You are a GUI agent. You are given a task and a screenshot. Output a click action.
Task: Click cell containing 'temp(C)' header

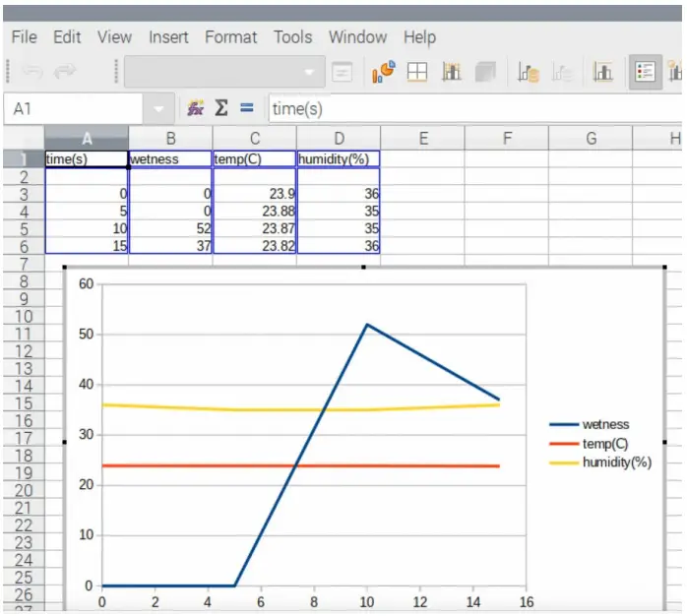click(x=255, y=159)
